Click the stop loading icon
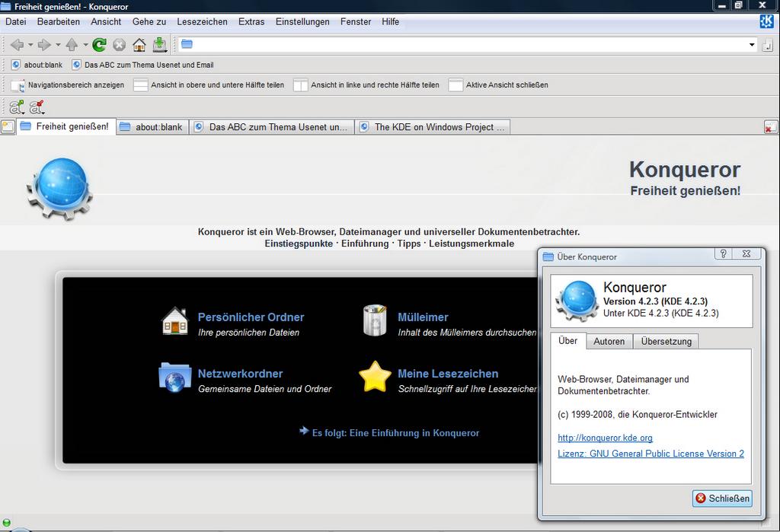Image resolution: width=780 pixels, height=532 pixels. coord(119,45)
